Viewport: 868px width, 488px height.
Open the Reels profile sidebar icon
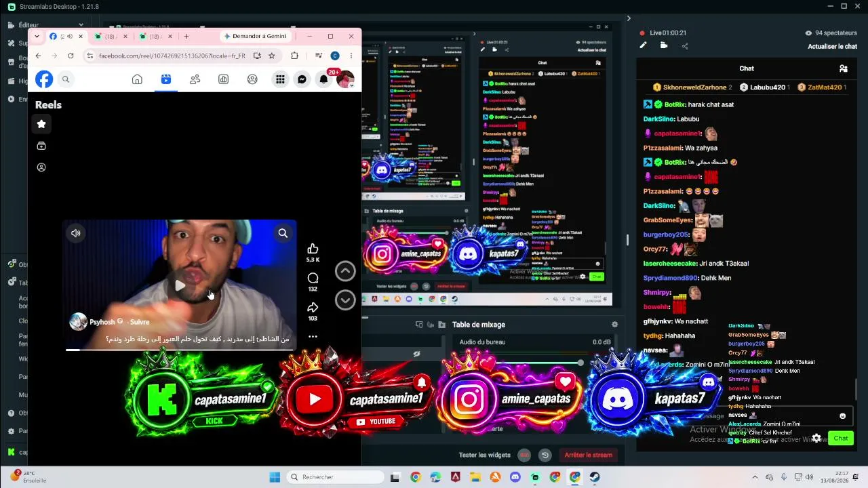coord(41,167)
